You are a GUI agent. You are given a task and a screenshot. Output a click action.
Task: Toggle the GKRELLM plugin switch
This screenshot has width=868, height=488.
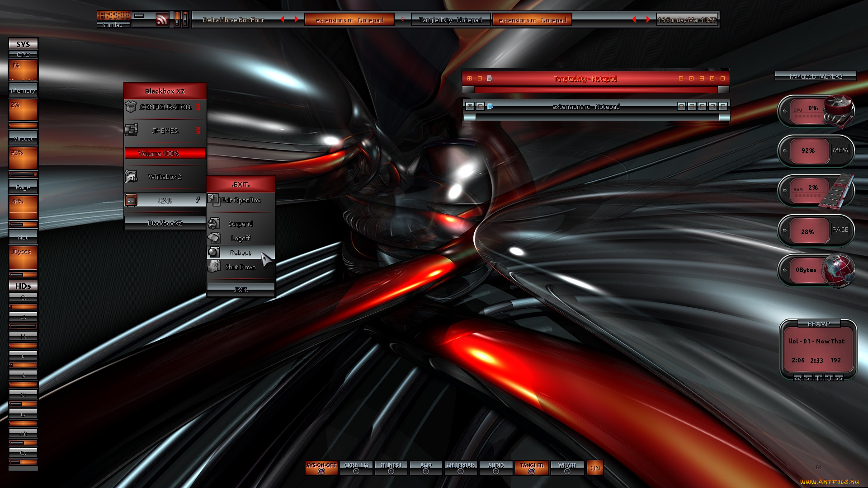click(x=356, y=468)
